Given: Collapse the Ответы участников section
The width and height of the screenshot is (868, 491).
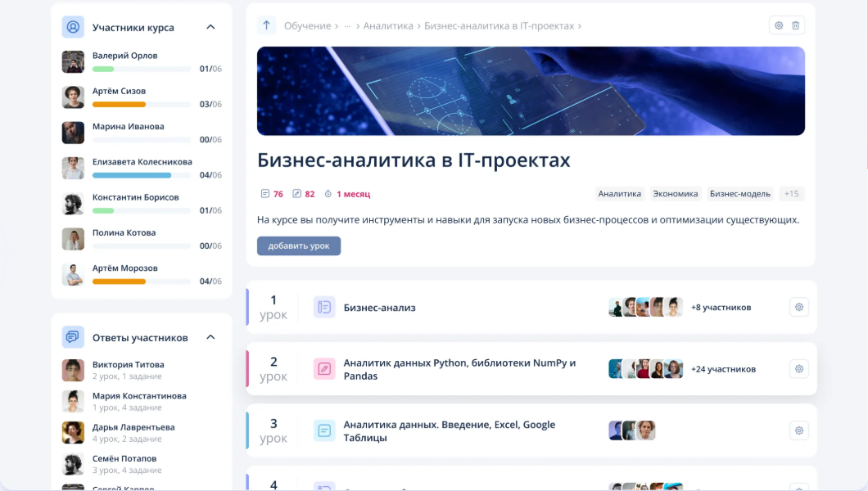Looking at the screenshot, I should coord(210,336).
